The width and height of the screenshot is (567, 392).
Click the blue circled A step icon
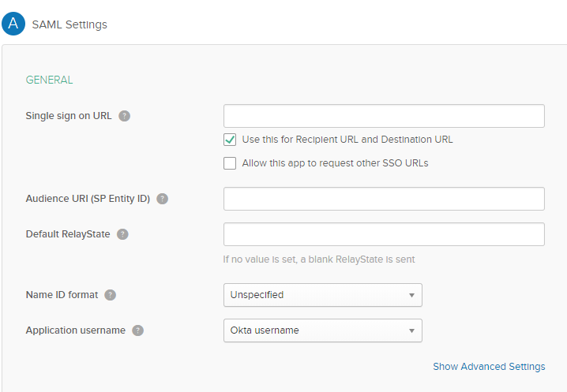(x=13, y=24)
